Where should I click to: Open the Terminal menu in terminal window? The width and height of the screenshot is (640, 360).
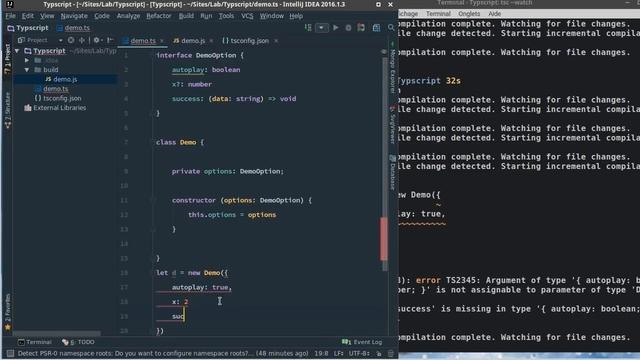[438, 13]
